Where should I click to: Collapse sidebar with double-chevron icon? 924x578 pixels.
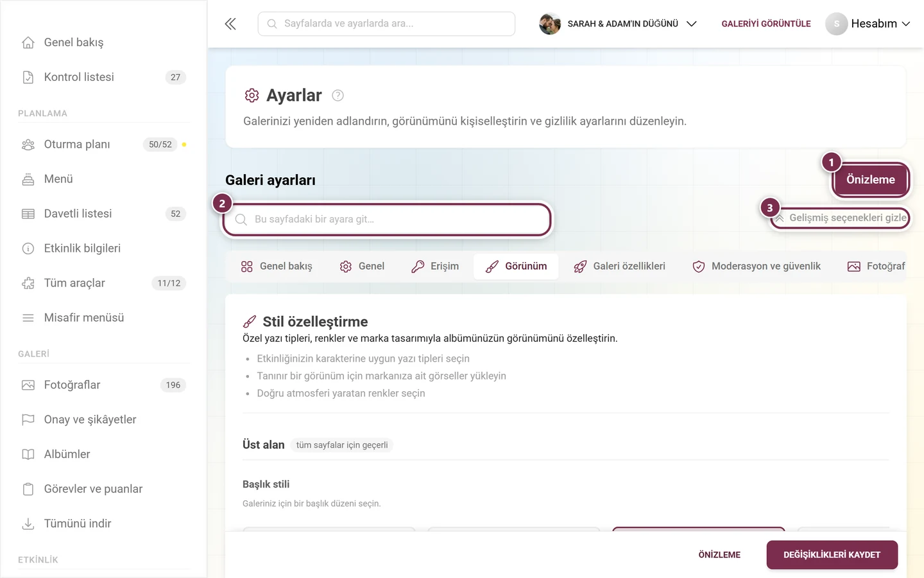pos(230,24)
